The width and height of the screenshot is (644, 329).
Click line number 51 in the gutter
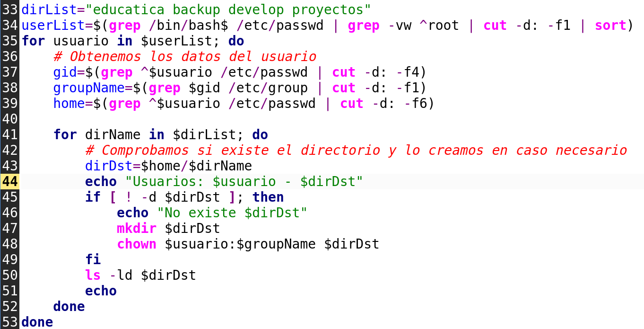[9, 291]
